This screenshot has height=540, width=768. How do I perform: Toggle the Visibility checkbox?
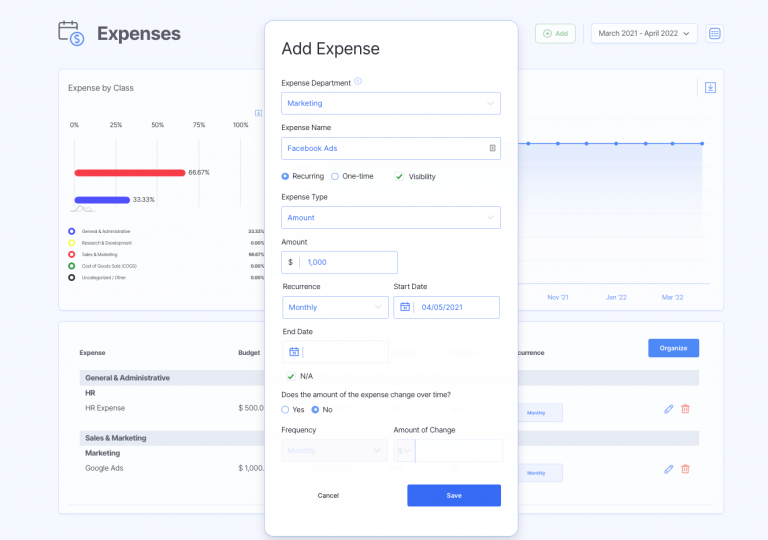tap(399, 177)
